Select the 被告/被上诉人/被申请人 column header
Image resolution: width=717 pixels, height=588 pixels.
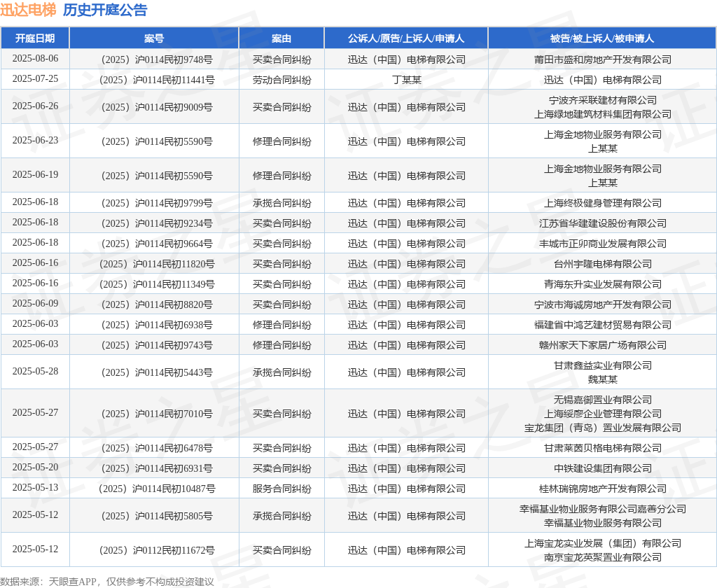602,38
